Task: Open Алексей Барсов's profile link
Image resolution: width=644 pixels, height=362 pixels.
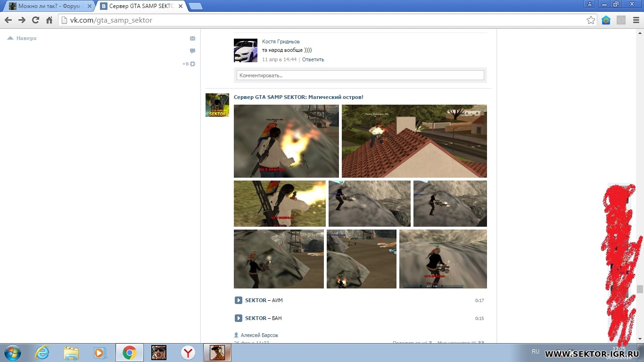Action: (259, 335)
